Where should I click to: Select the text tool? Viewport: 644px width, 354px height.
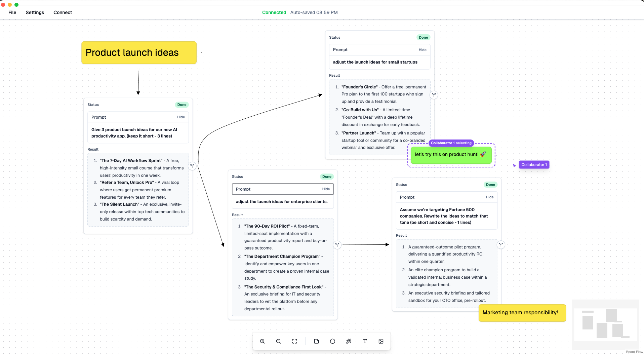[x=365, y=341]
